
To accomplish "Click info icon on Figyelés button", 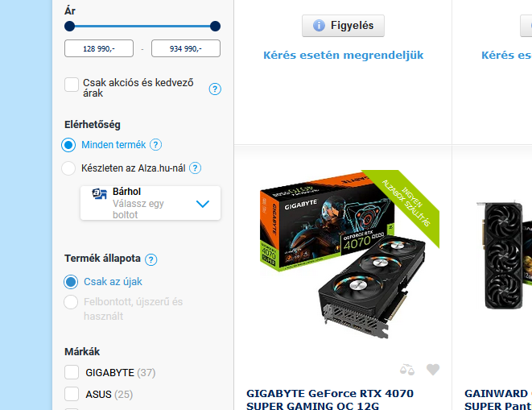I will click(x=319, y=26).
